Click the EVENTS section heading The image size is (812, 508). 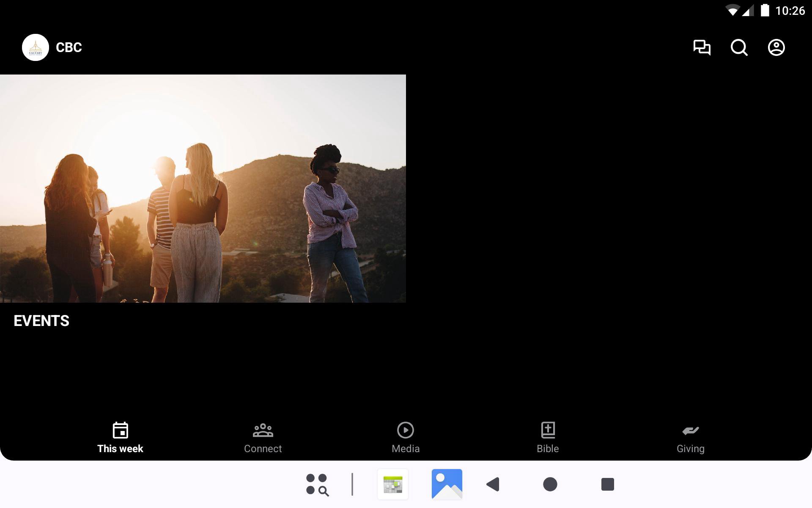[41, 321]
